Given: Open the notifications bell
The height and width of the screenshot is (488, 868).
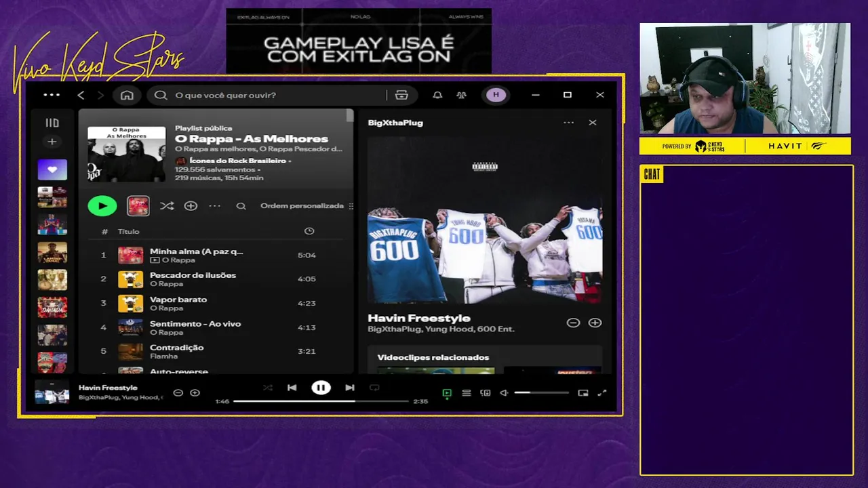Looking at the screenshot, I should click(437, 95).
